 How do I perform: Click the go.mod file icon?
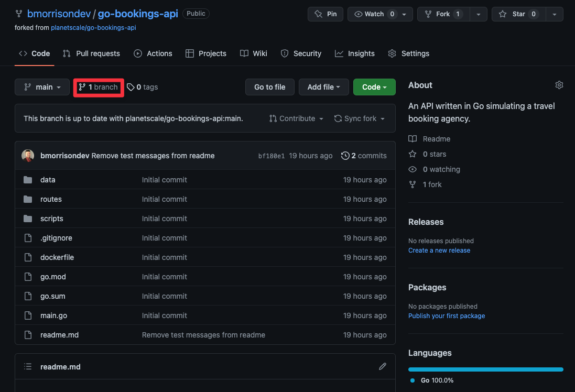[28, 277]
